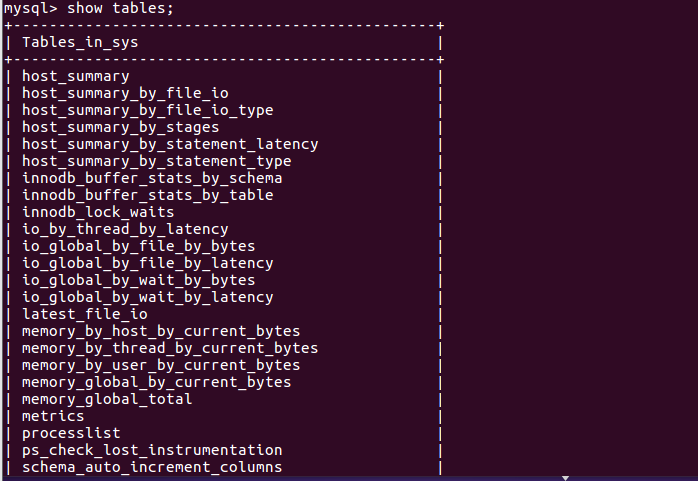The height and width of the screenshot is (481, 698).
Task: Click the memory_global_total table name
Action: point(107,399)
